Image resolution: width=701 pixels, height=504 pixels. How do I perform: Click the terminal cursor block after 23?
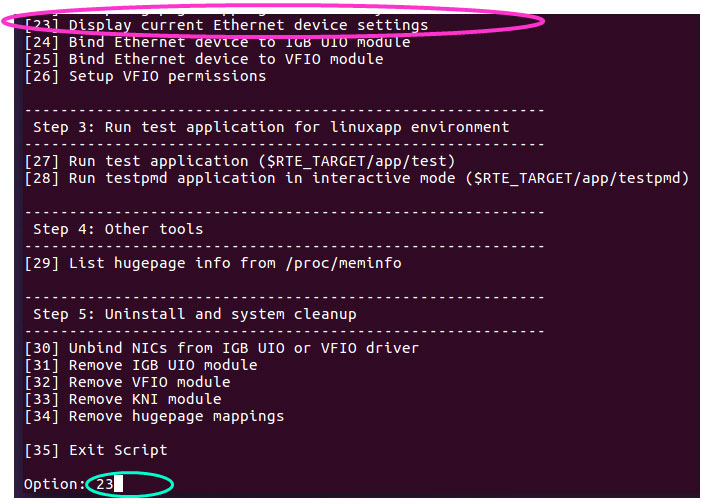coord(118,485)
